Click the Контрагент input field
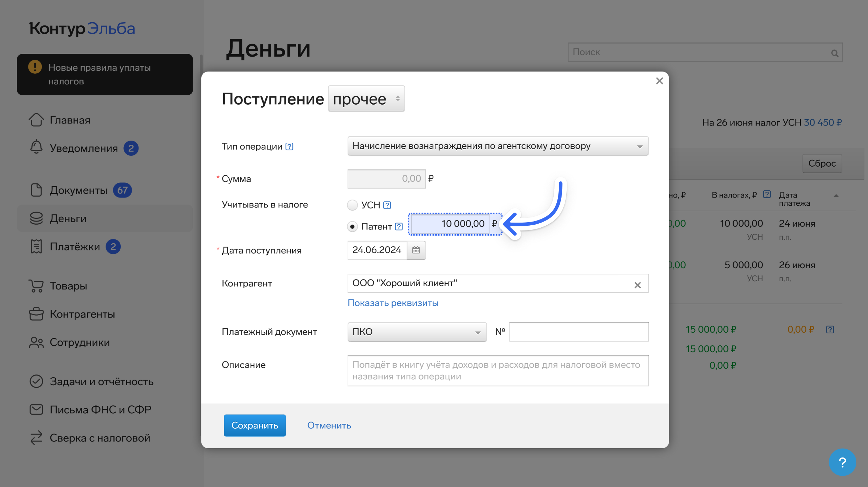This screenshot has height=487, width=868. pyautogui.click(x=498, y=283)
